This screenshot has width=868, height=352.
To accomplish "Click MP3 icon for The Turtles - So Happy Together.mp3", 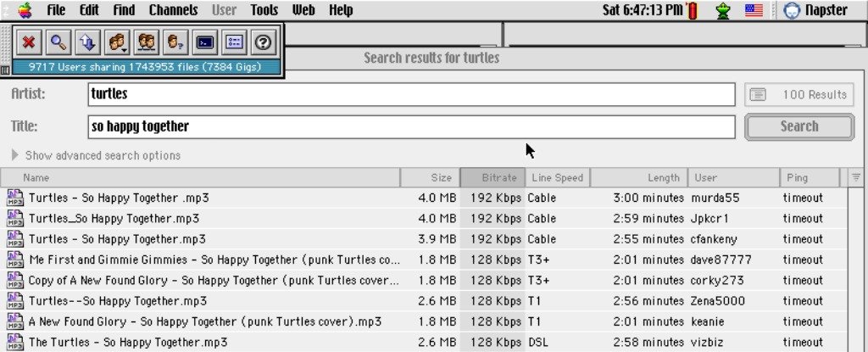I will 15,342.
